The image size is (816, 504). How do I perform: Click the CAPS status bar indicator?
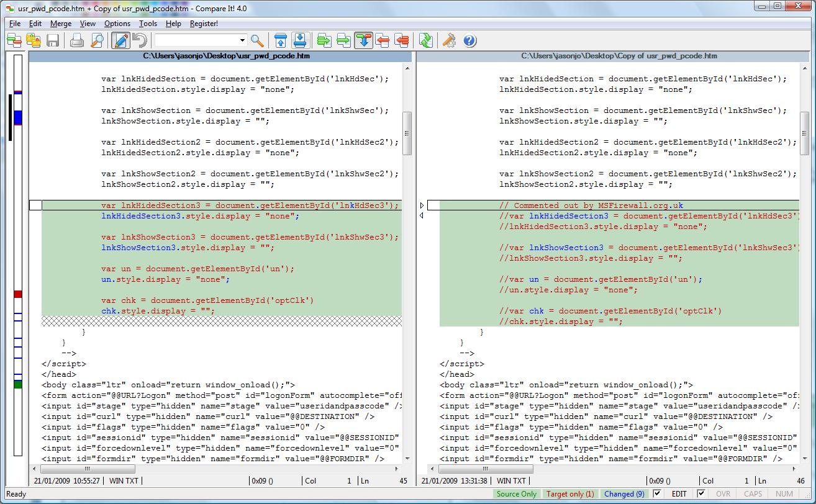pyautogui.click(x=753, y=494)
